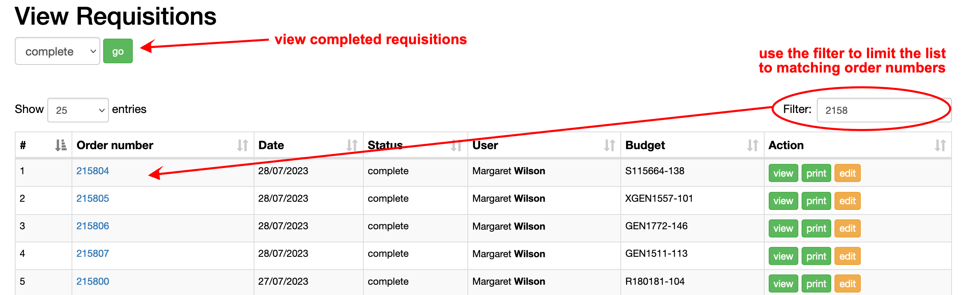Open order 215800 link
This screenshot has width=980, height=295.
(x=92, y=281)
